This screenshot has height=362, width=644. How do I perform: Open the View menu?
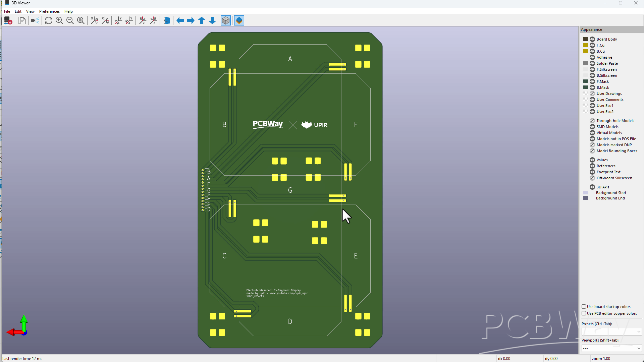click(30, 11)
